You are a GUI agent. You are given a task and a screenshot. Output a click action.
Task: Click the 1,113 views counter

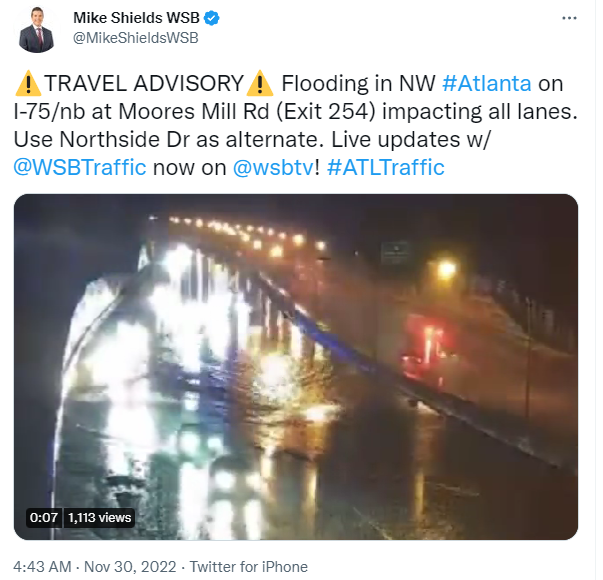click(x=99, y=517)
